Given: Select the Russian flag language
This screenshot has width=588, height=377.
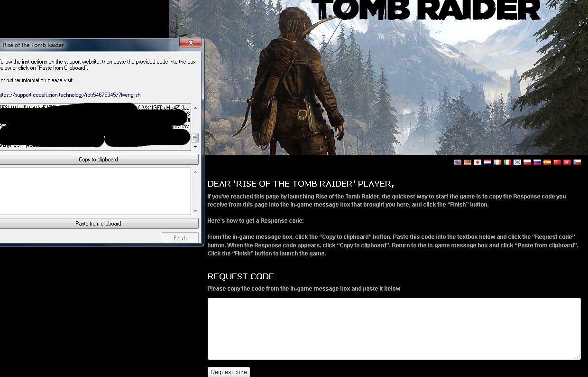Looking at the screenshot, I should (537, 162).
